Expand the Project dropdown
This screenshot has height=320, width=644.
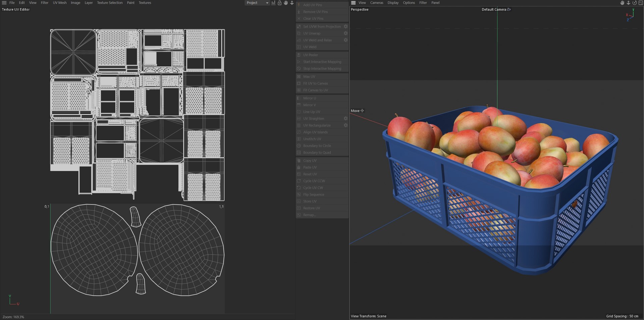coord(257,3)
